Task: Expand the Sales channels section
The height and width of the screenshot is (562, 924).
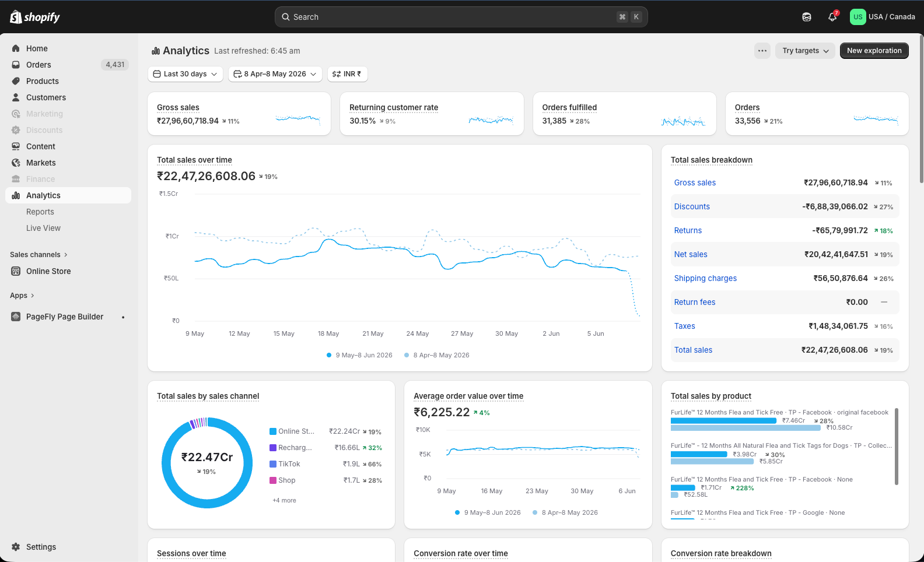Action: 38,255
